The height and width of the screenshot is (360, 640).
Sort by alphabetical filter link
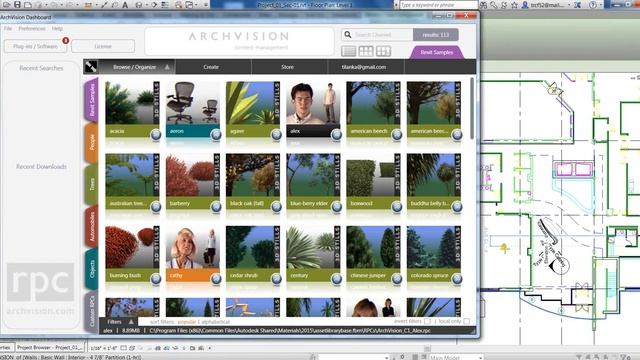(215, 322)
